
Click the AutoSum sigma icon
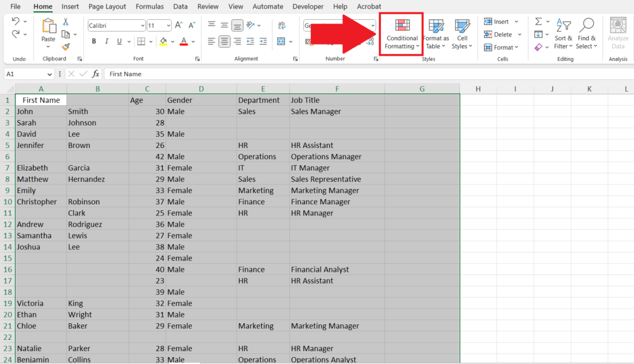[538, 22]
